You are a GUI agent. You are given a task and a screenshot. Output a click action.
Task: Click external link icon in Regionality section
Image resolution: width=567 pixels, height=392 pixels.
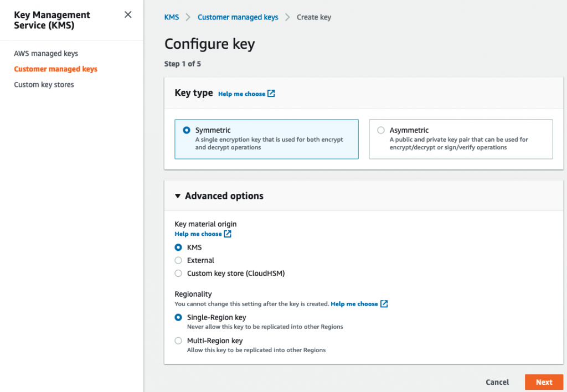(x=384, y=304)
